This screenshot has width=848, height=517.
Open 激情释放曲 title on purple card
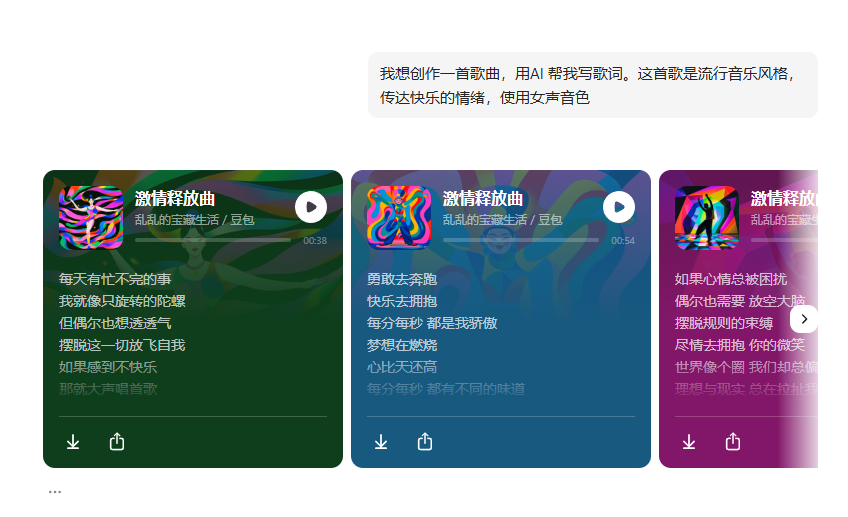tap(784, 198)
